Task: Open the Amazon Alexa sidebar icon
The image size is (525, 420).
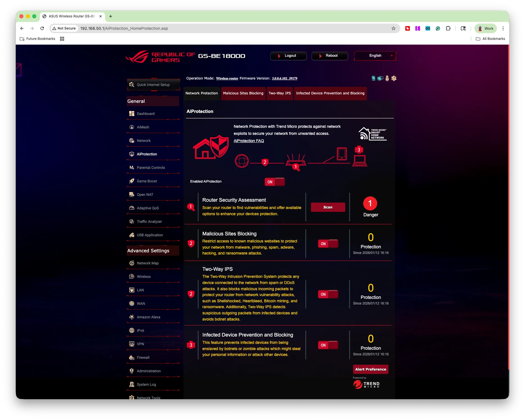Action: [x=131, y=317]
